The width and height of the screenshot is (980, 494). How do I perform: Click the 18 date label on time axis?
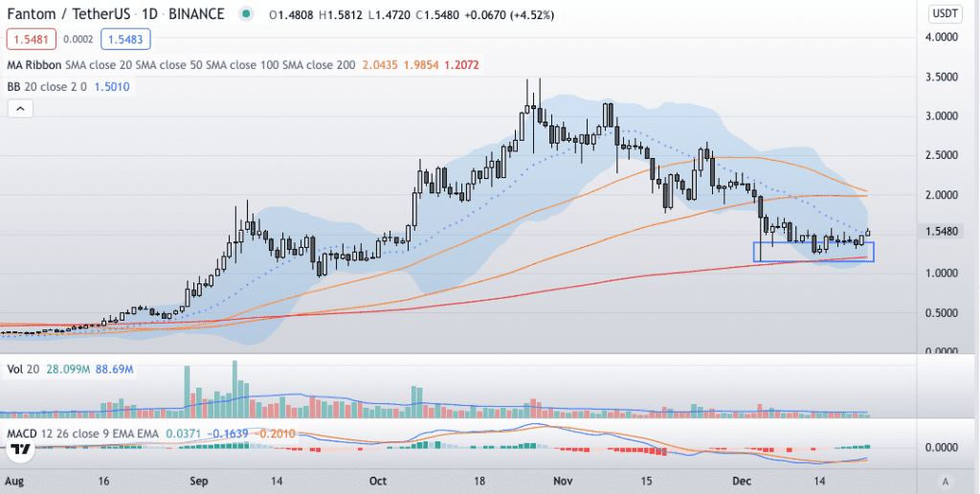[x=479, y=482]
